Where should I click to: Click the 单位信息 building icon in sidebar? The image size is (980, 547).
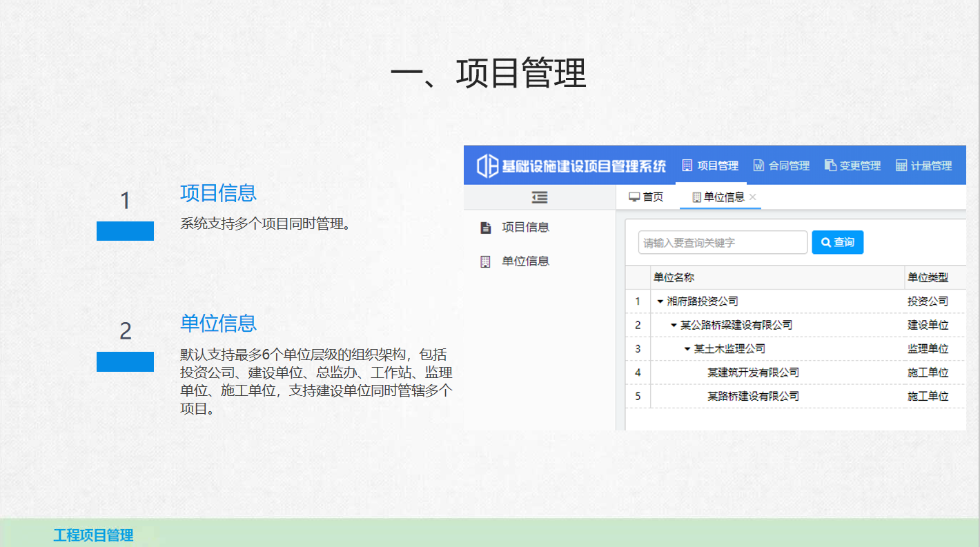coord(486,261)
